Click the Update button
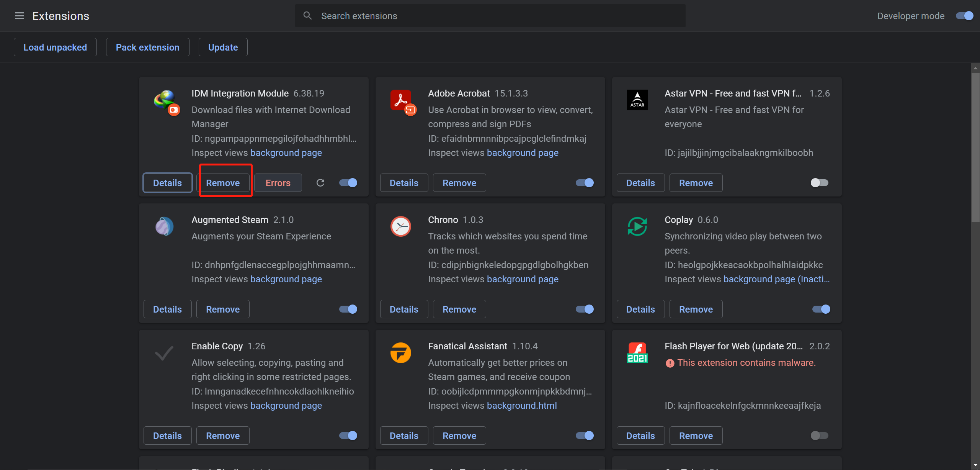The width and height of the screenshot is (980, 470). click(223, 47)
